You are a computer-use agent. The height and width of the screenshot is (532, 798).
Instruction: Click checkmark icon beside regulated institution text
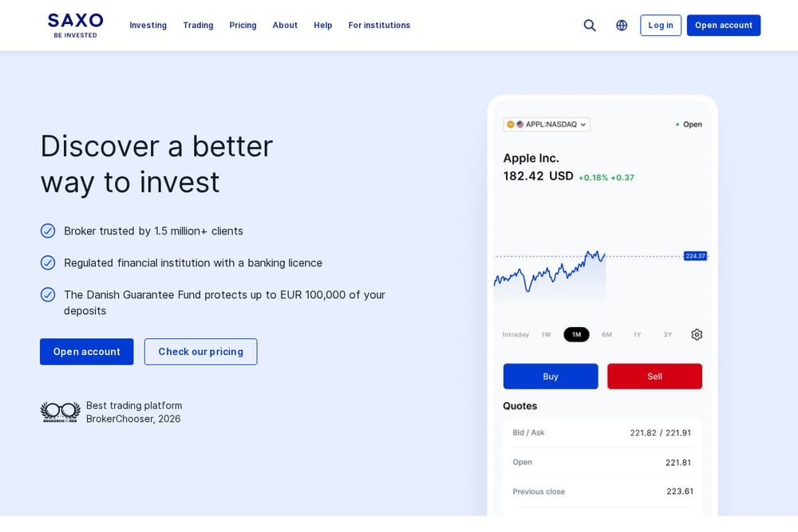(x=48, y=262)
